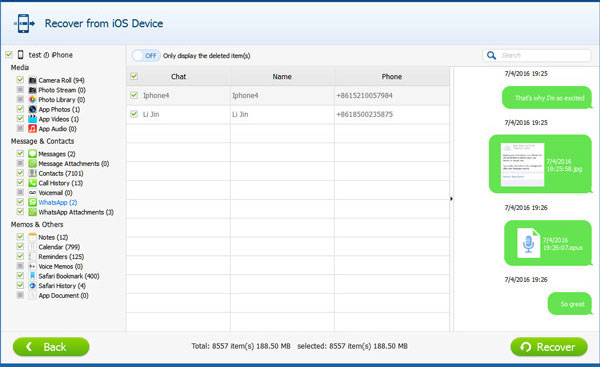This screenshot has height=367, width=600.
Task: Click the green Recover button
Action: coord(549,347)
